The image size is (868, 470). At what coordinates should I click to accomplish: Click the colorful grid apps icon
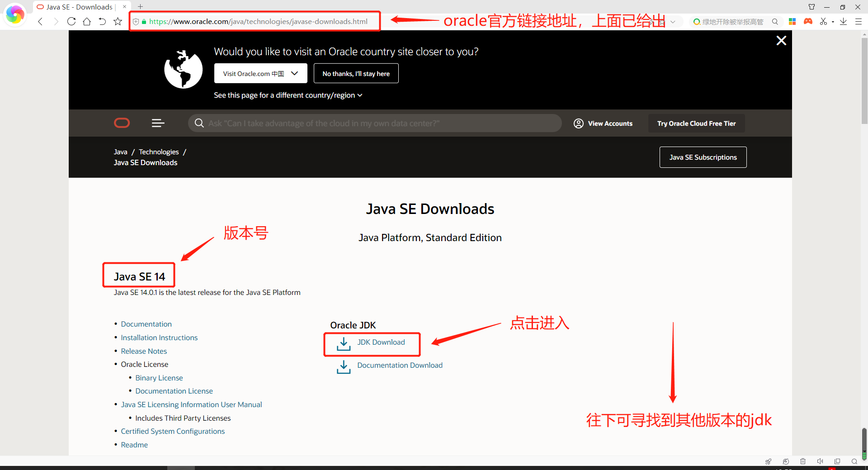(792, 21)
